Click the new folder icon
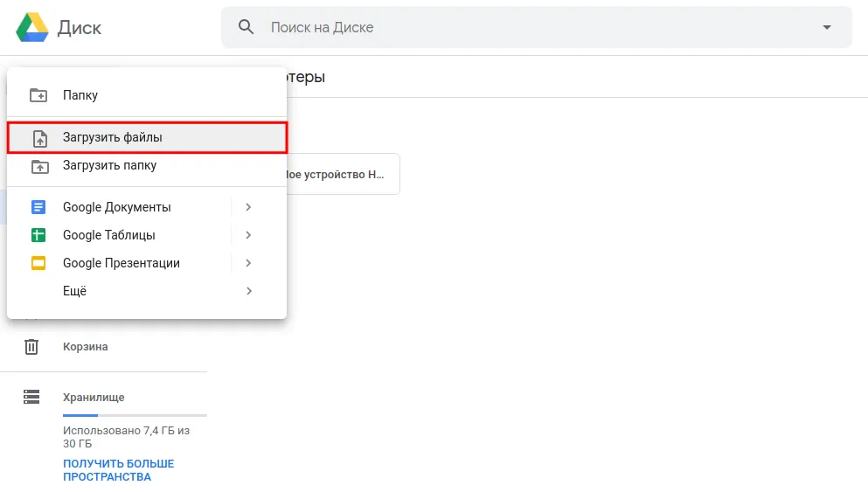The image size is (868, 492). [x=38, y=95]
